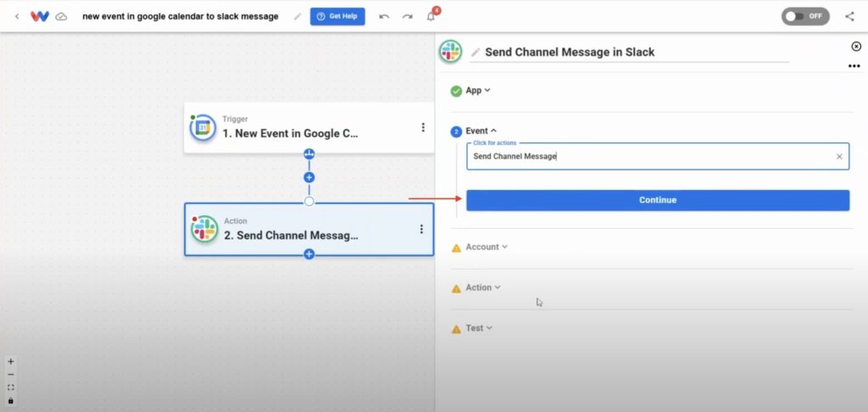Image resolution: width=868 pixels, height=412 pixels.
Task: Click the Google Calendar icon on trigger
Action: (x=203, y=128)
